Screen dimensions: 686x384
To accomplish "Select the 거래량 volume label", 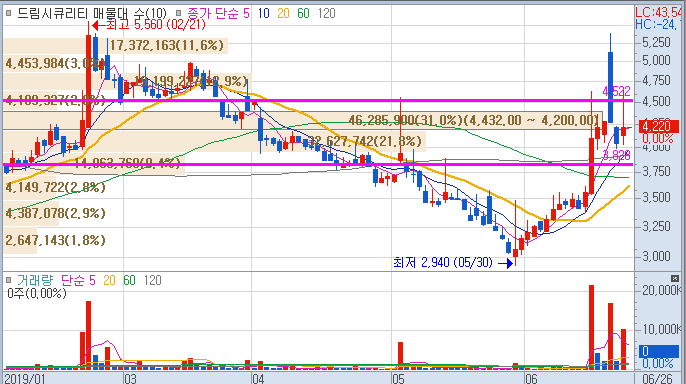I will (x=34, y=280).
